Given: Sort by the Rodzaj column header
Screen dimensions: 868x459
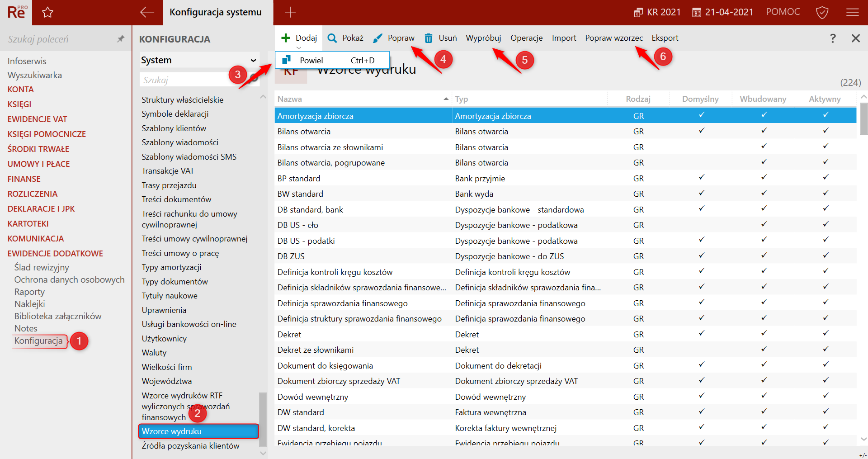Looking at the screenshot, I should pyautogui.click(x=638, y=99).
